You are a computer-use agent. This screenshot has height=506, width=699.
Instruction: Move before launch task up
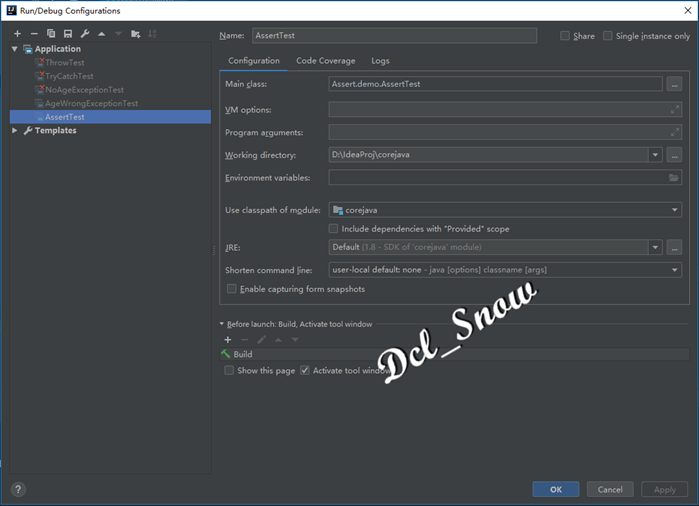(x=278, y=340)
